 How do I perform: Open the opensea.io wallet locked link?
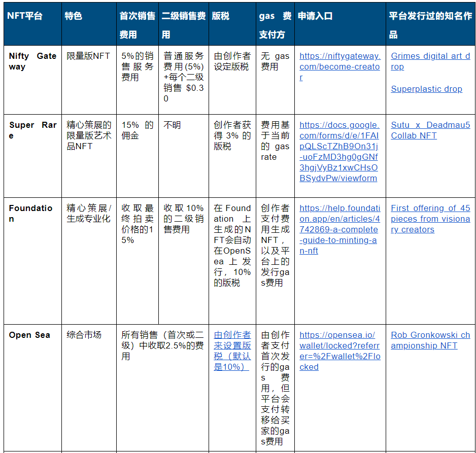(339, 351)
